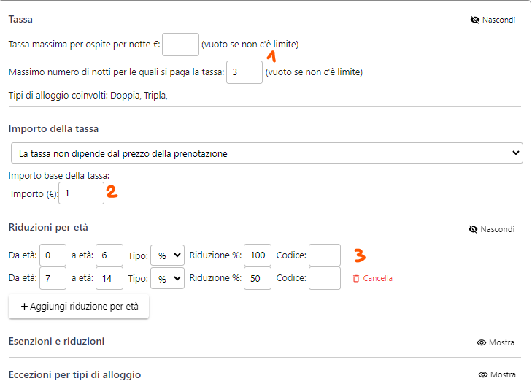Click the trash icon beside Cancella
The width and height of the screenshot is (532, 392).
pyautogui.click(x=356, y=278)
